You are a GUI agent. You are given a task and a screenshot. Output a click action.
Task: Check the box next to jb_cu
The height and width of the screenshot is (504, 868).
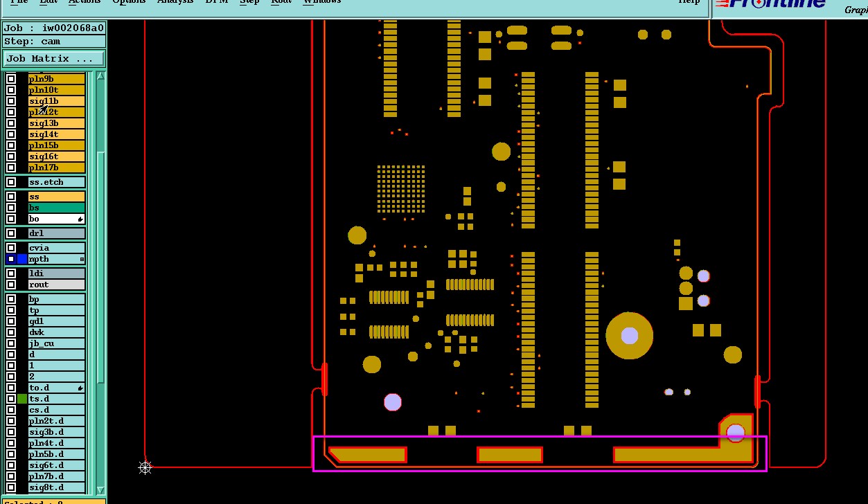tap(11, 343)
